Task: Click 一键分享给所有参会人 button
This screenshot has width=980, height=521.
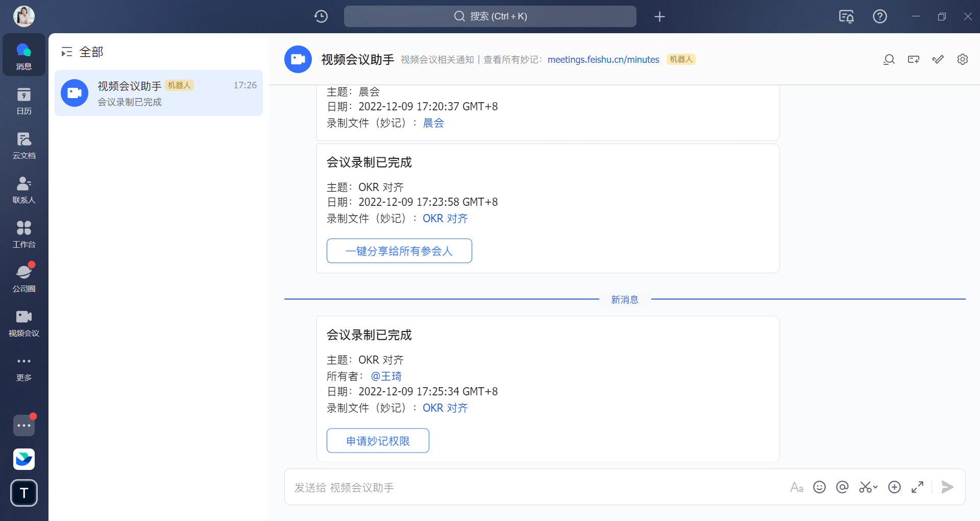Action: (x=399, y=251)
